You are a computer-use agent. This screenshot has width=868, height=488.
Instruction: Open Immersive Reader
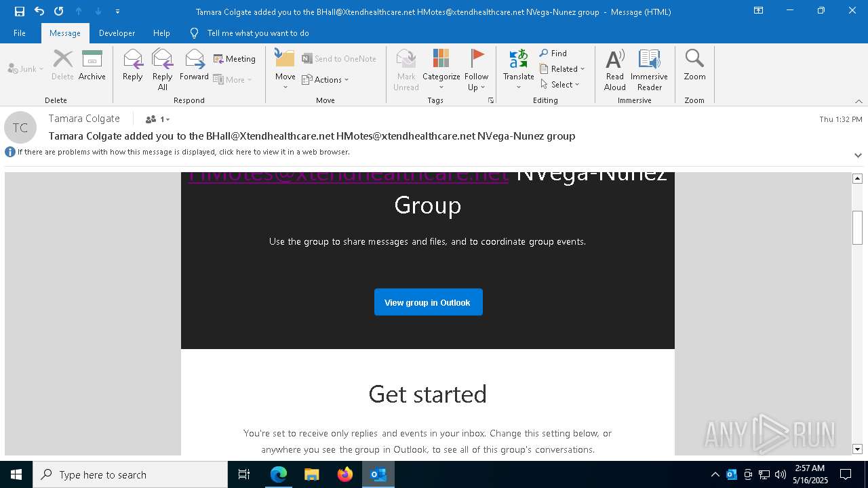click(650, 70)
